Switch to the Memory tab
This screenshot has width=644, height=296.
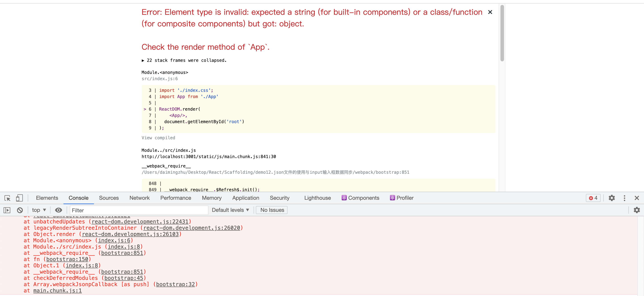pos(212,198)
